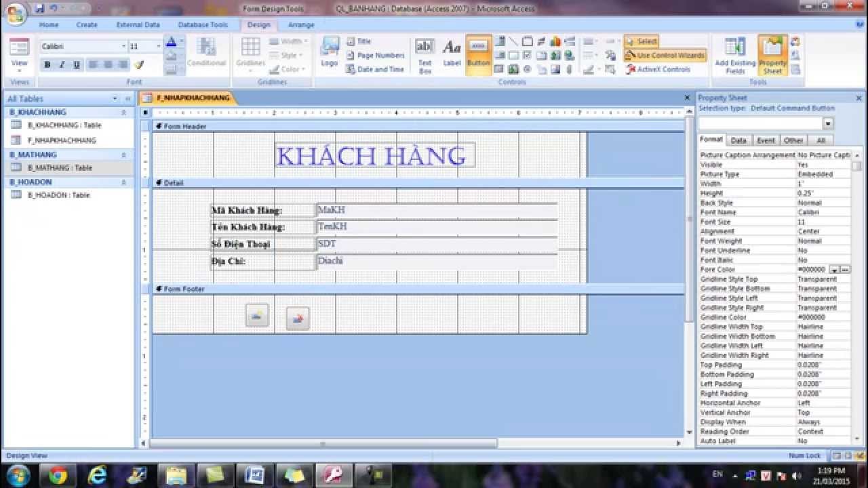This screenshot has height=488, width=868.
Task: Select the KHÁCH HÀNG title label
Action: pyautogui.click(x=374, y=156)
